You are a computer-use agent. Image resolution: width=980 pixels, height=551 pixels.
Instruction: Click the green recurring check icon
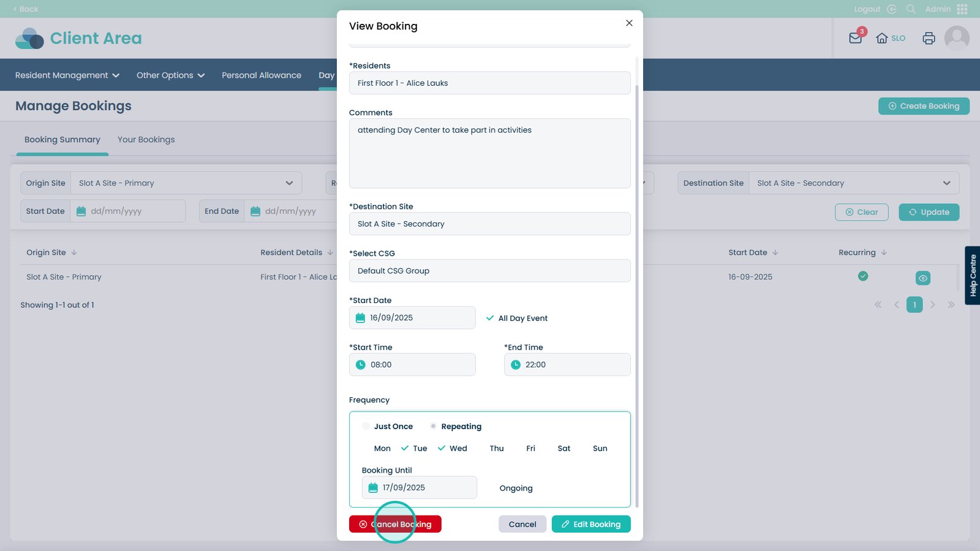(x=863, y=276)
